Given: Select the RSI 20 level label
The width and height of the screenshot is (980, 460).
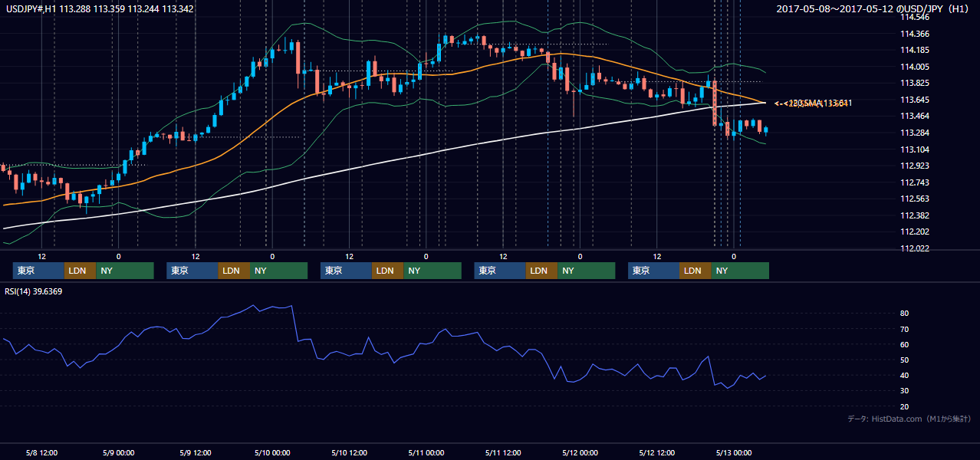Looking at the screenshot, I should pos(905,407).
